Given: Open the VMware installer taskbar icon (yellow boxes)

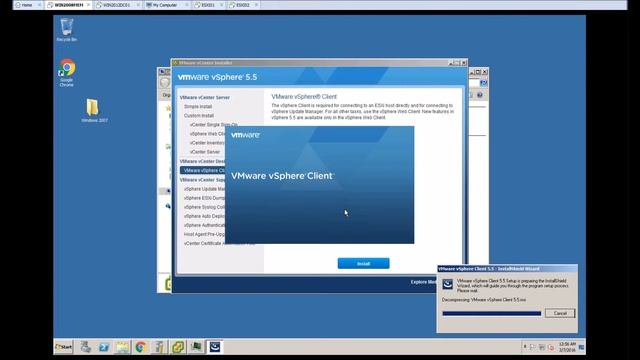Looking at the screenshot, I should (x=178, y=347).
